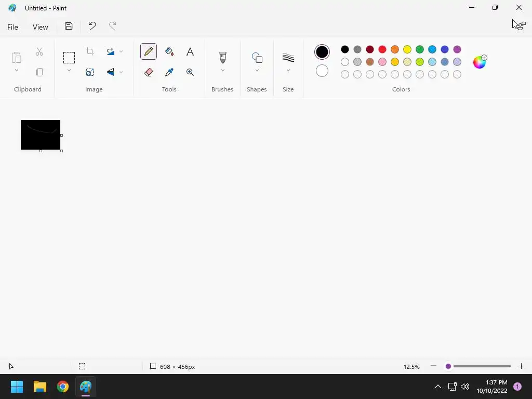Open Edit colors rainbow wheel

point(480,62)
